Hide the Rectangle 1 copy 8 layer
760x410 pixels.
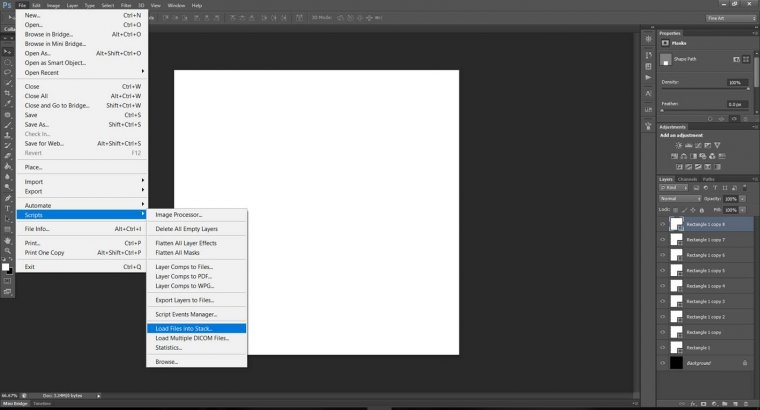(663, 224)
